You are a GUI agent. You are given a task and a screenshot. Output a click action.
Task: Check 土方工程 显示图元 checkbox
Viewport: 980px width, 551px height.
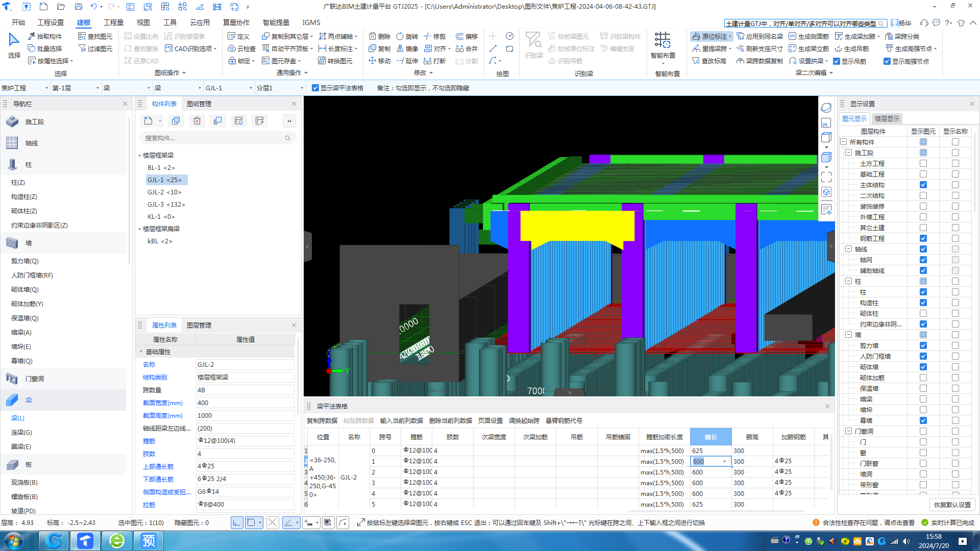click(923, 163)
